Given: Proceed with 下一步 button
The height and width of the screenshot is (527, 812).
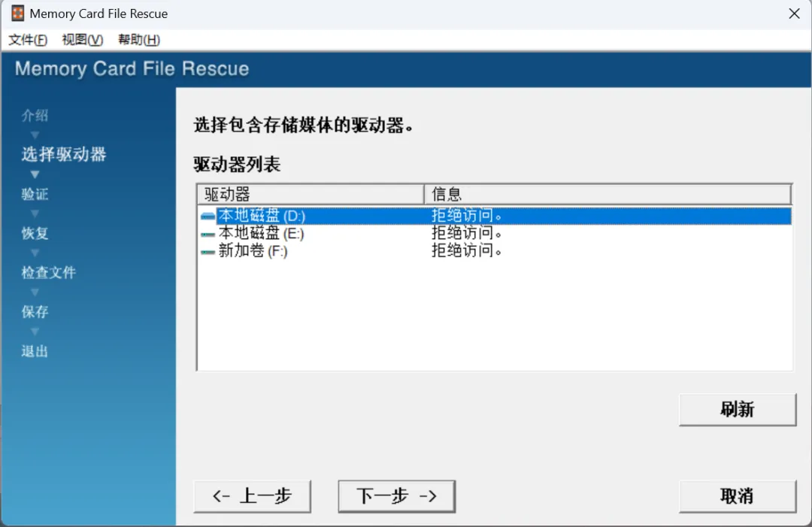Looking at the screenshot, I should (x=397, y=496).
